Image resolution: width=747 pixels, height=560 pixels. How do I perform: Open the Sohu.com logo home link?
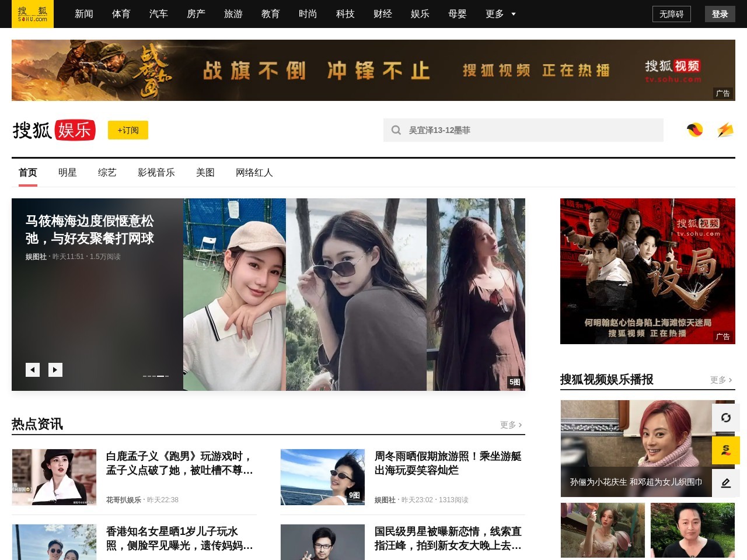pos(33,14)
